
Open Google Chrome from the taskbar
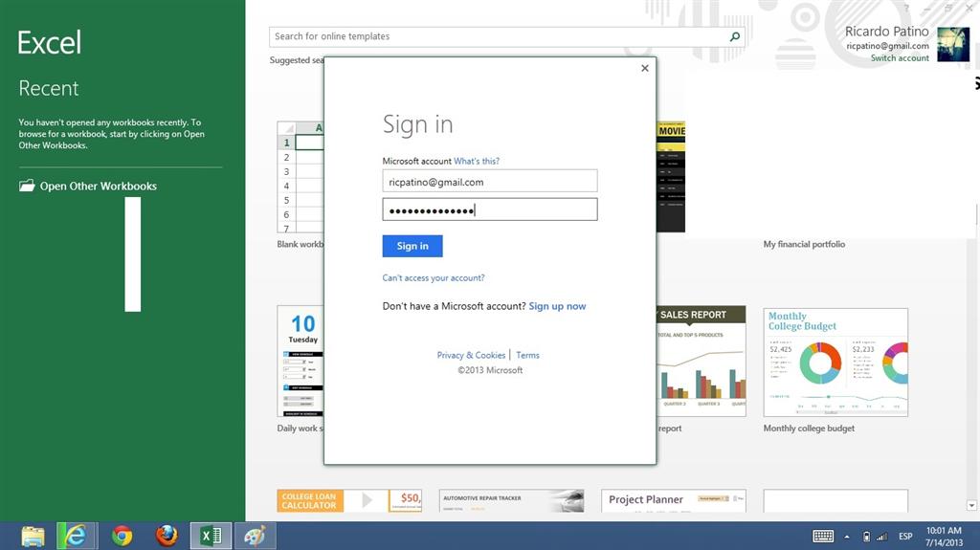122,537
